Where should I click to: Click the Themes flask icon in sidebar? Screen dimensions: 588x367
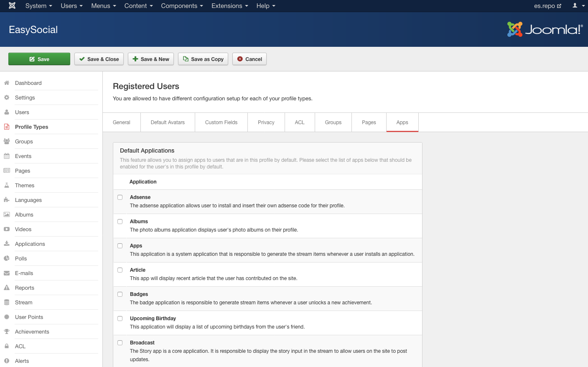(7, 185)
